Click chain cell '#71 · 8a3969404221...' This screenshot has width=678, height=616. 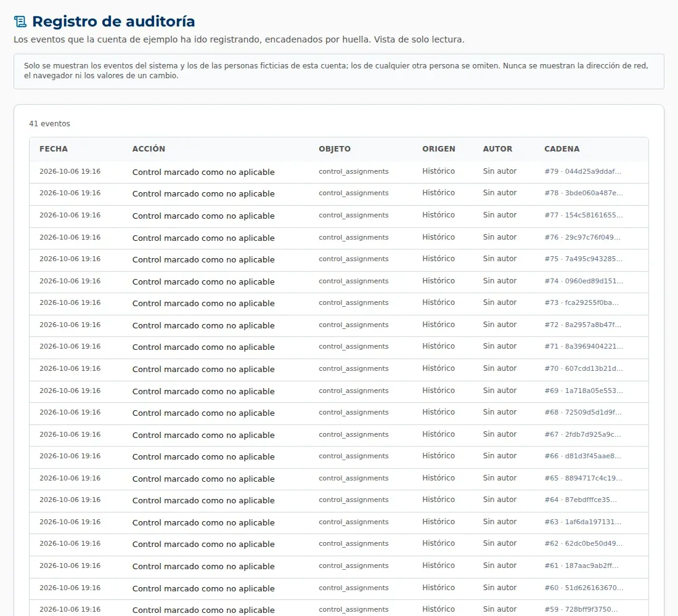coord(584,346)
